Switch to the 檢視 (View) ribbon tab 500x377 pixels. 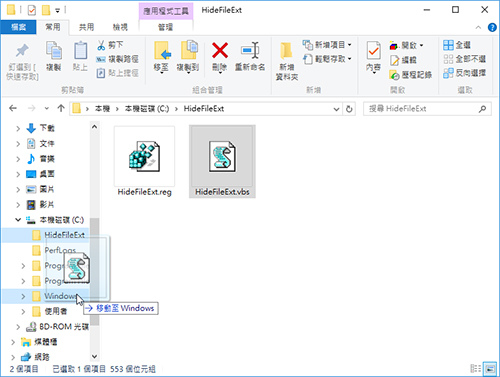[120, 27]
